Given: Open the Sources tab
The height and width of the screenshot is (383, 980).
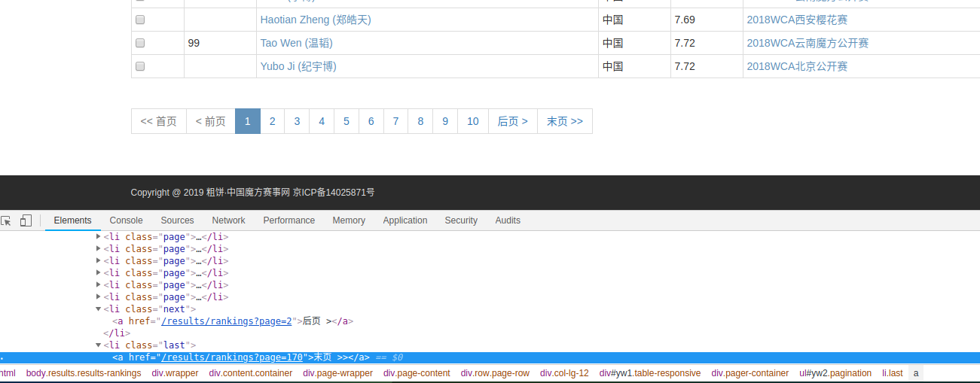Looking at the screenshot, I should pyautogui.click(x=177, y=220).
